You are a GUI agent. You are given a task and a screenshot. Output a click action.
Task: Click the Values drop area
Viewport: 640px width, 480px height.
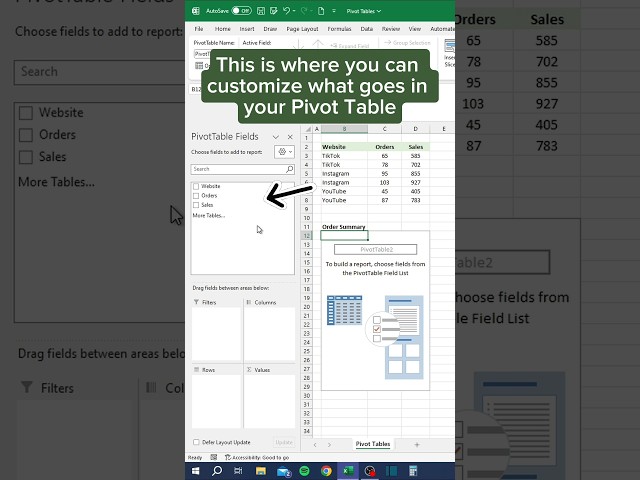pos(269,401)
